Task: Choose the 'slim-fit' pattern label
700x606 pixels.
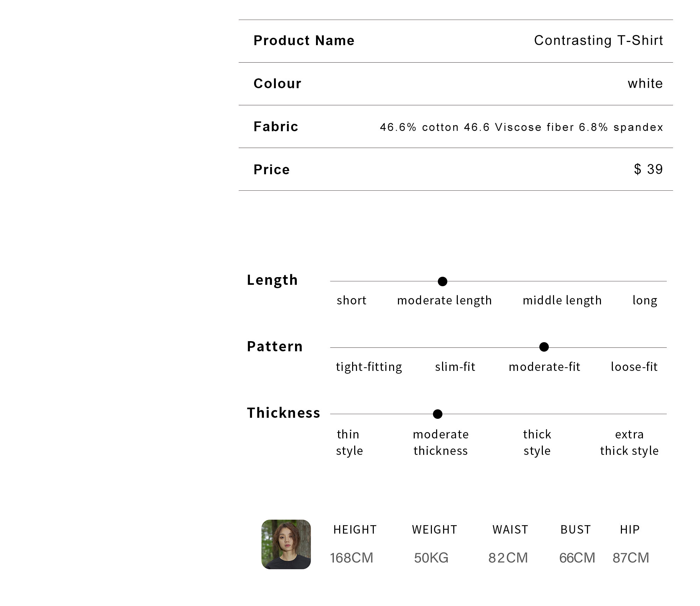Action: pyautogui.click(x=455, y=367)
